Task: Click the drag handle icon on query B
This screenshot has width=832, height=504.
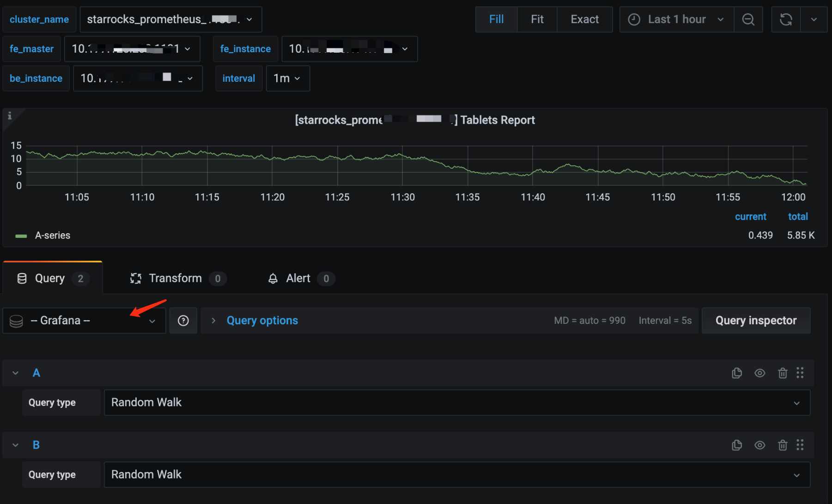Action: pos(800,445)
